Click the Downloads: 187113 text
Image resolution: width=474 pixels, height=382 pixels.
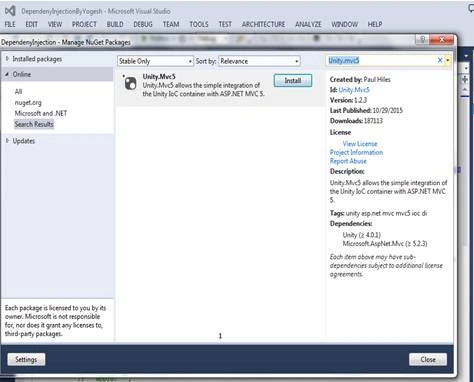pyautogui.click(x=356, y=121)
